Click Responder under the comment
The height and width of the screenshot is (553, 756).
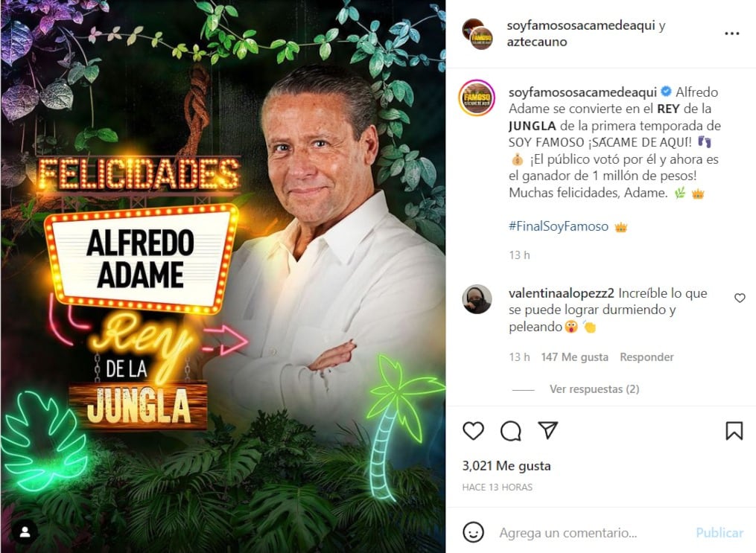[647, 357]
